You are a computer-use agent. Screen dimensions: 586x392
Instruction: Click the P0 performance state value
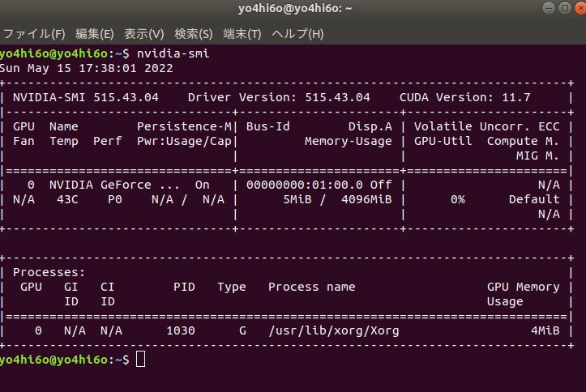(x=115, y=200)
